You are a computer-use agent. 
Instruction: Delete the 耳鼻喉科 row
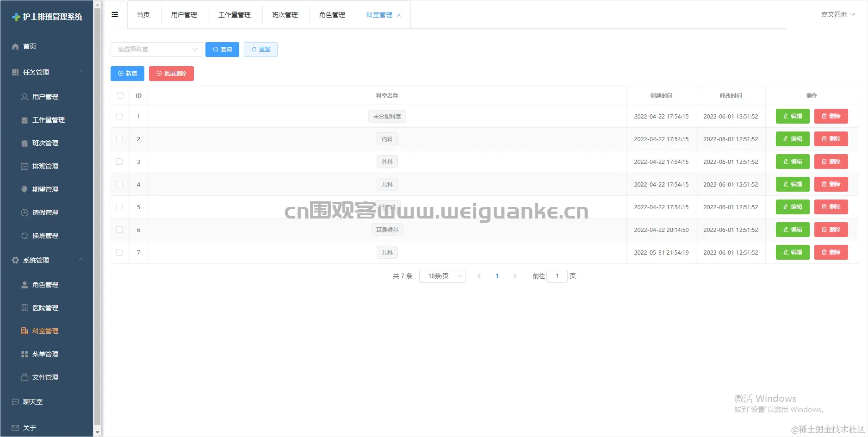[831, 230]
